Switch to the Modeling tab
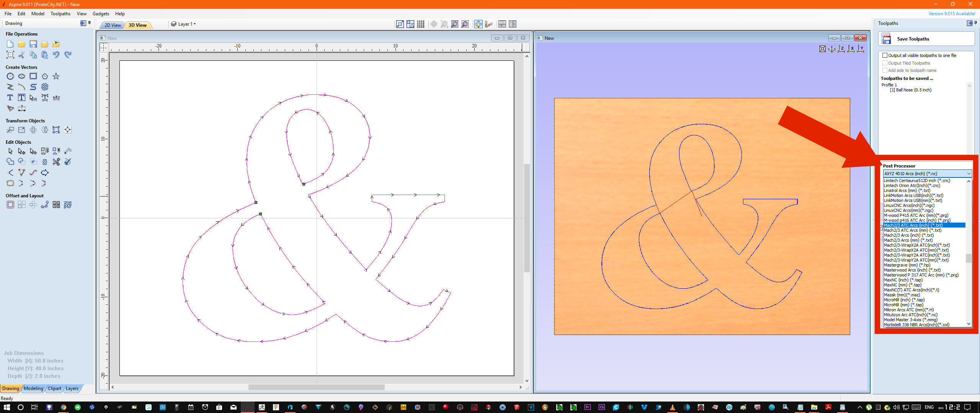Viewport: 980px width, 413px height. pos(33,389)
